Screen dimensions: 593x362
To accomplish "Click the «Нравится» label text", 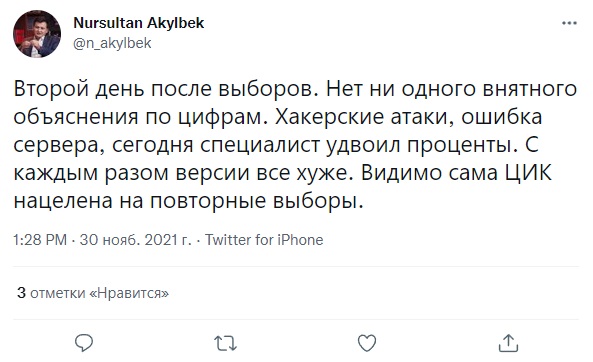I will (x=129, y=293).
